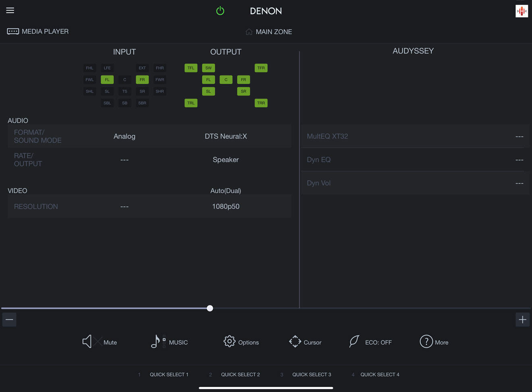Screen dimensions: 532x392
Task: Click the MultEQ XT32 row
Action: [x=415, y=136]
